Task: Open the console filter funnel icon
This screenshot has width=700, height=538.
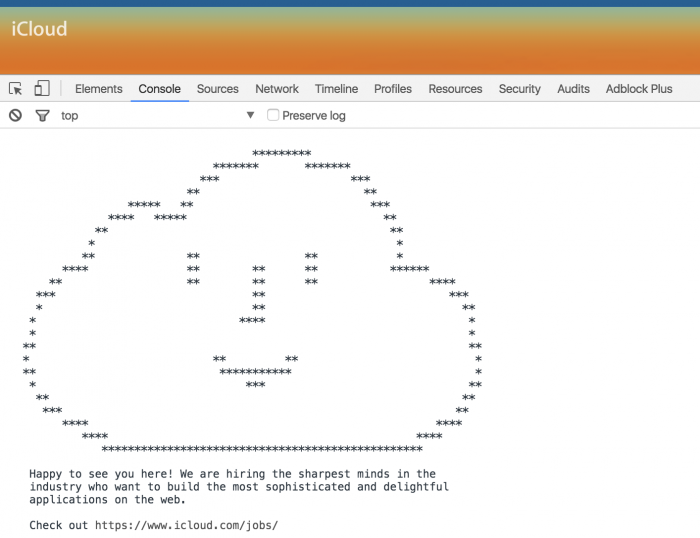Action: [42, 116]
